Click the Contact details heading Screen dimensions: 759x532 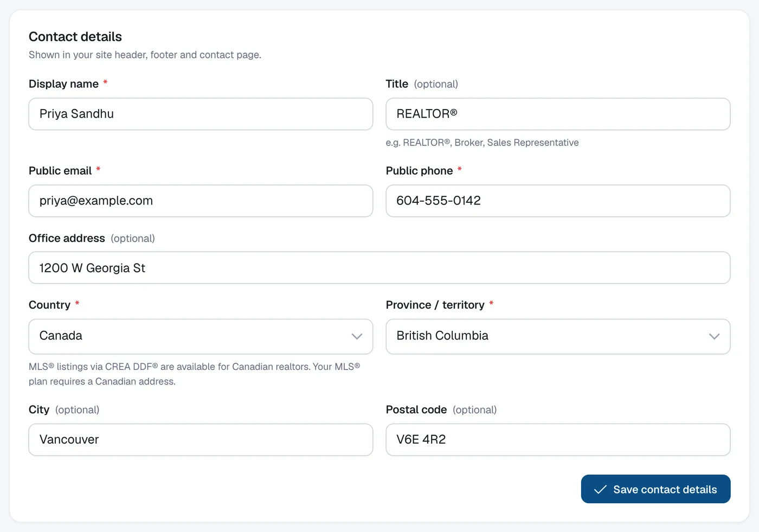pyautogui.click(x=75, y=37)
